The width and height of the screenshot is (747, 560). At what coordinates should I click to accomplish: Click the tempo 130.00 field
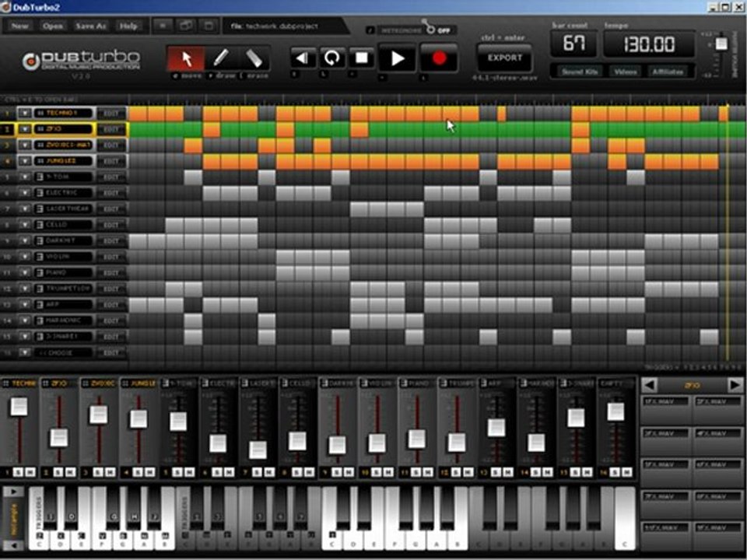click(649, 44)
